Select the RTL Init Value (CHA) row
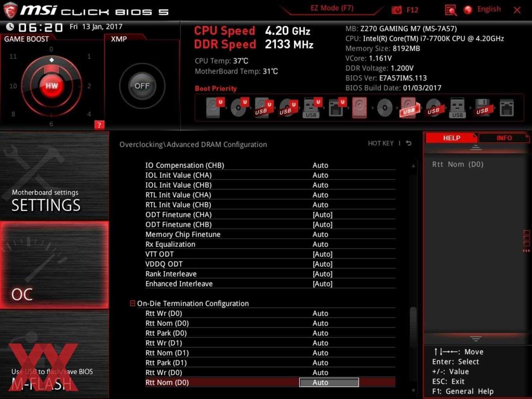Viewport: 532px width, 399px height. pos(270,195)
